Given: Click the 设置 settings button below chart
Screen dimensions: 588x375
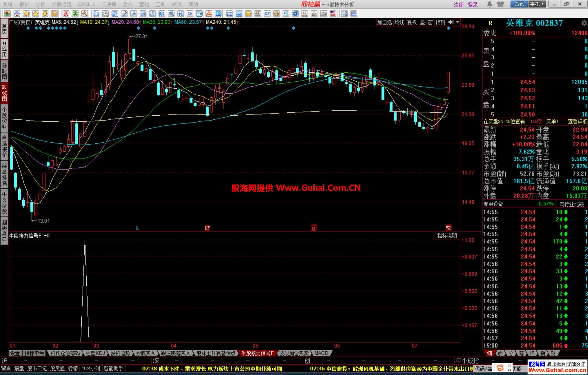Looking at the screenshot, I should coord(15,353).
